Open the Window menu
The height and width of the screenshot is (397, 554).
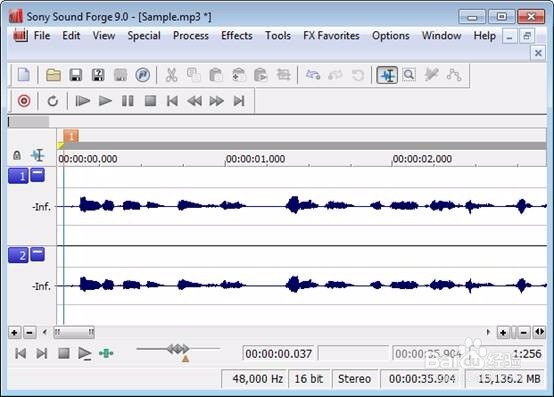click(x=442, y=36)
